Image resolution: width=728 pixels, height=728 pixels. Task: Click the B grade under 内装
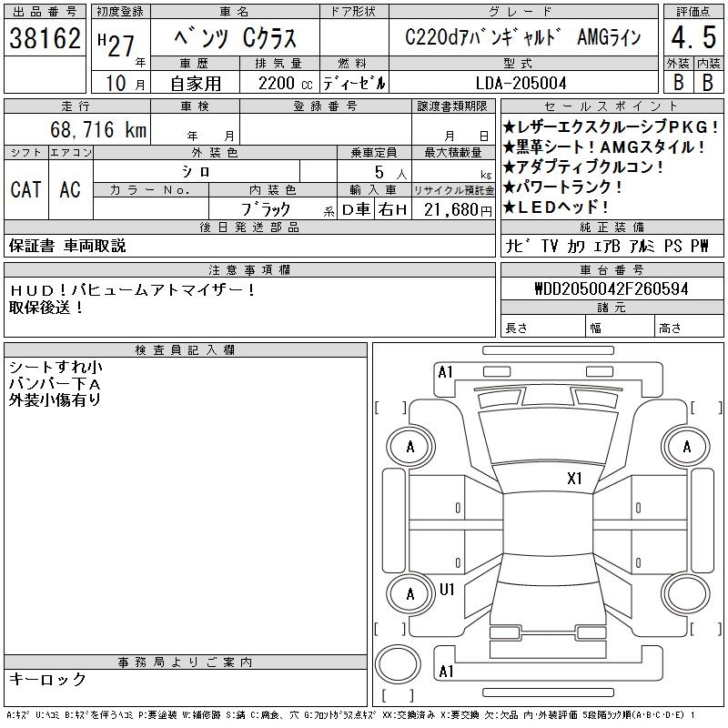coord(708,82)
